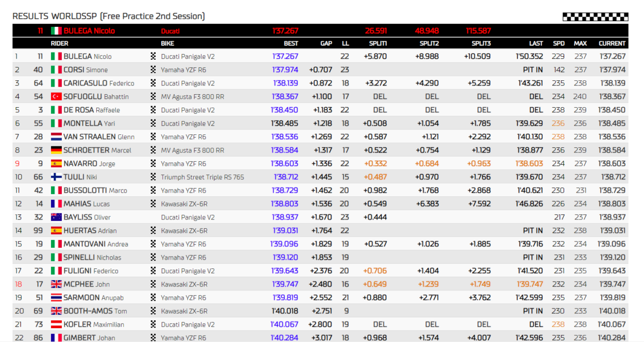
Task: Click the SPLIT2 column header
Action: pyautogui.click(x=429, y=43)
